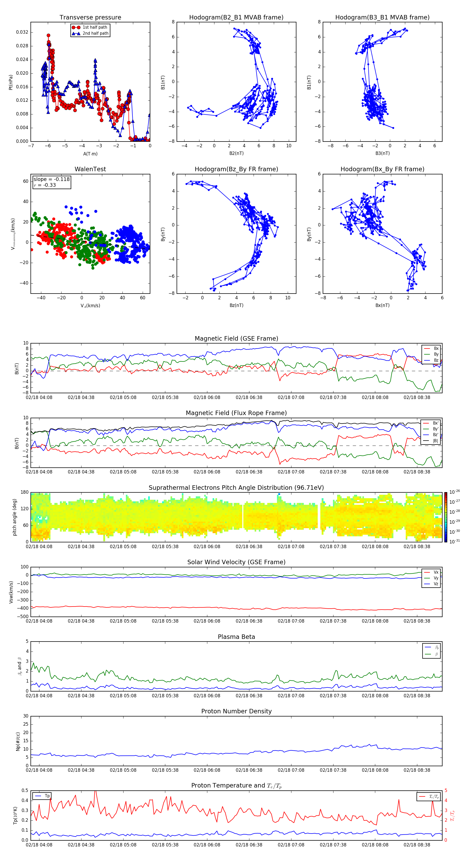Click the colorbar's bottom tick label
This screenshot has height=868, width=473.
click(455, 542)
